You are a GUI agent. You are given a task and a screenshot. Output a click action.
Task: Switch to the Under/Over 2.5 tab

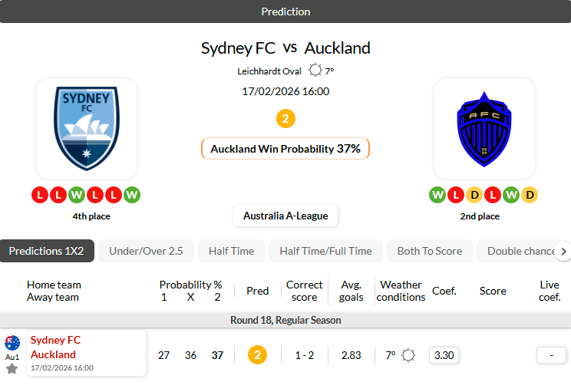point(146,251)
